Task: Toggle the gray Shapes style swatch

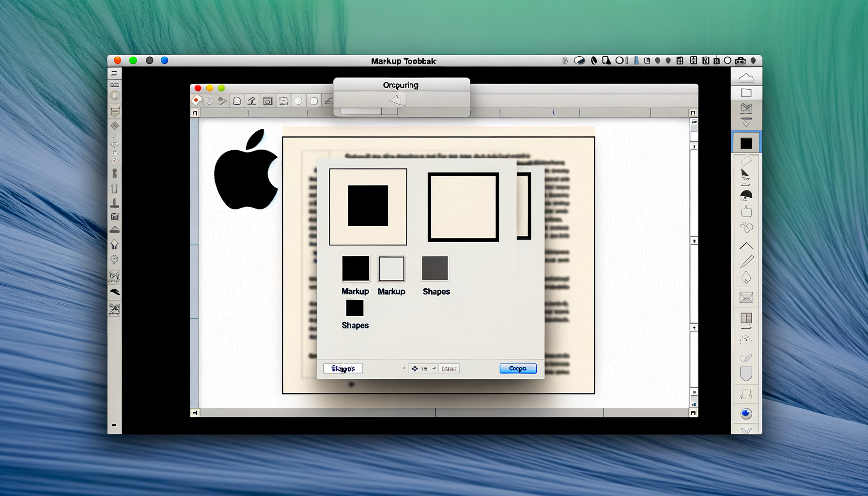Action: pyautogui.click(x=435, y=269)
